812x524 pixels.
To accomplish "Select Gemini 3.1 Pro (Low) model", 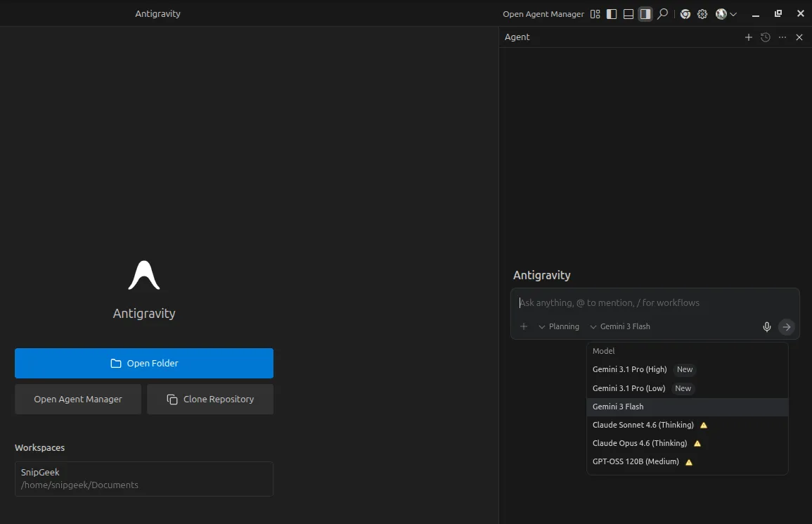I will click(x=687, y=388).
